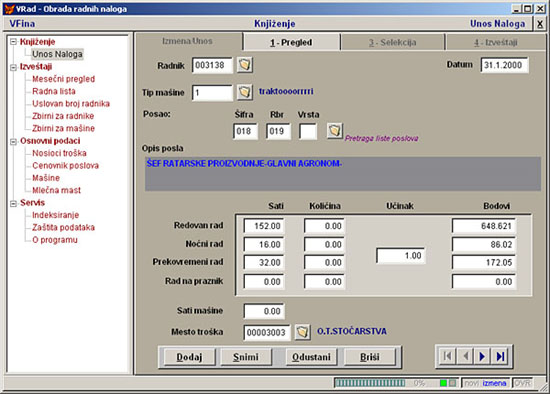550x394 pixels.
Task: Click the Datum field 31.1.2000
Action: click(505, 65)
